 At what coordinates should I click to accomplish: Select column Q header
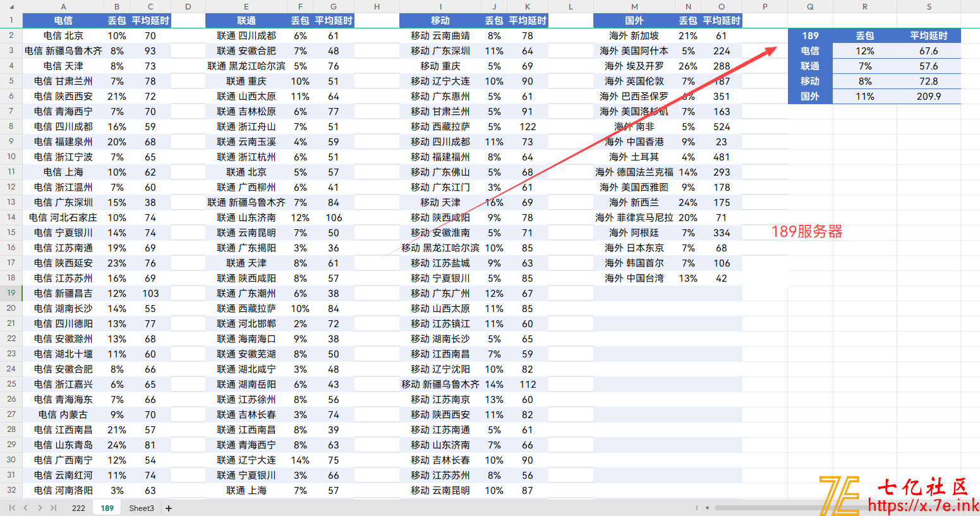(810, 6)
